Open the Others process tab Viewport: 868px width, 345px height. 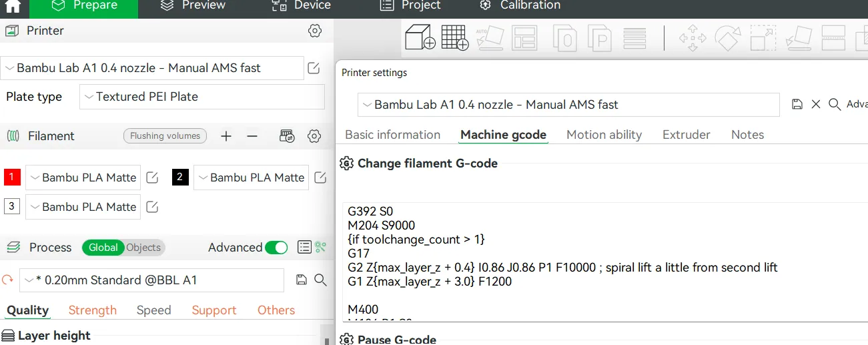(x=276, y=310)
